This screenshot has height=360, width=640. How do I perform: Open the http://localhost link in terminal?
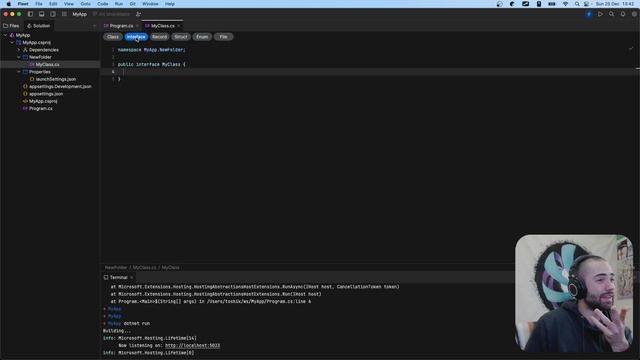192,346
